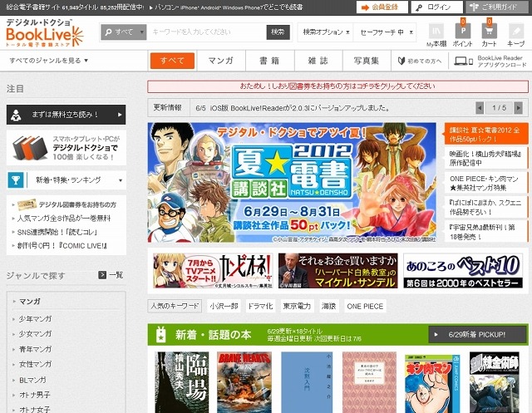Open セーフサーチ 中 dropdown

(385, 32)
